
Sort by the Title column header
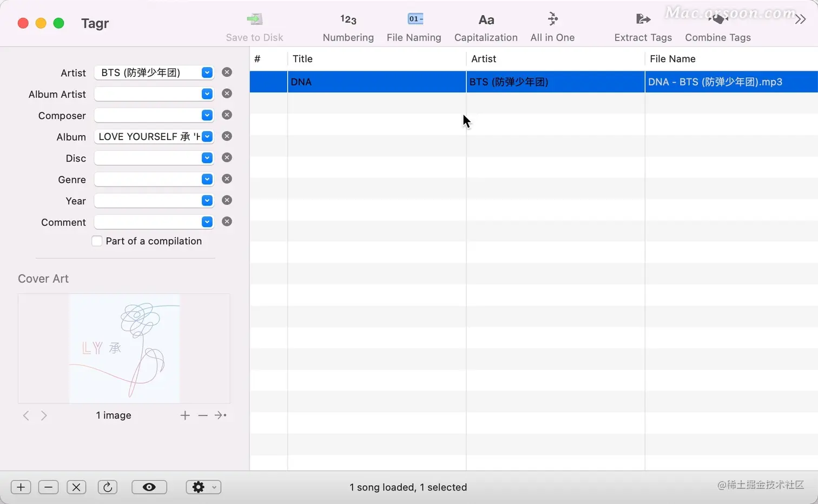click(377, 59)
